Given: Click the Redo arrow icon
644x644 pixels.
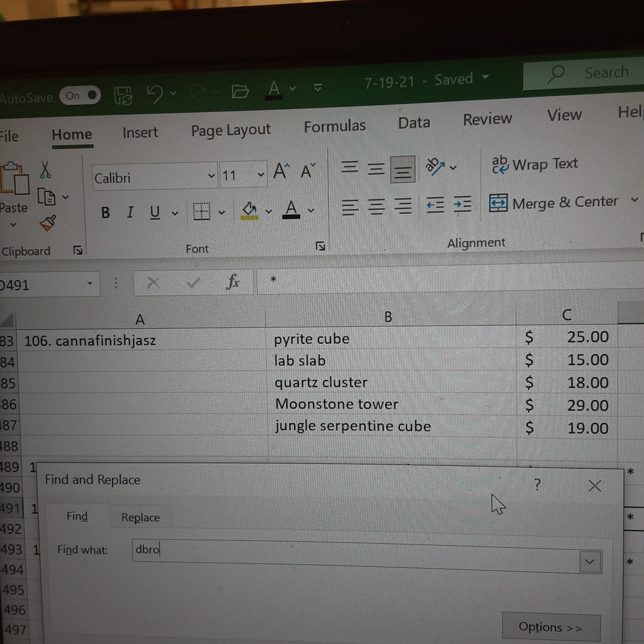Looking at the screenshot, I should point(199,92).
